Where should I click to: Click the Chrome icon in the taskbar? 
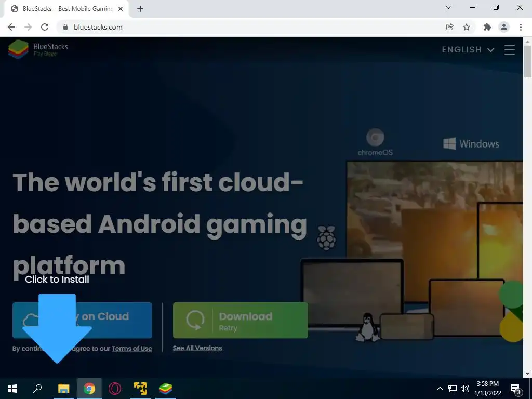pyautogui.click(x=89, y=389)
